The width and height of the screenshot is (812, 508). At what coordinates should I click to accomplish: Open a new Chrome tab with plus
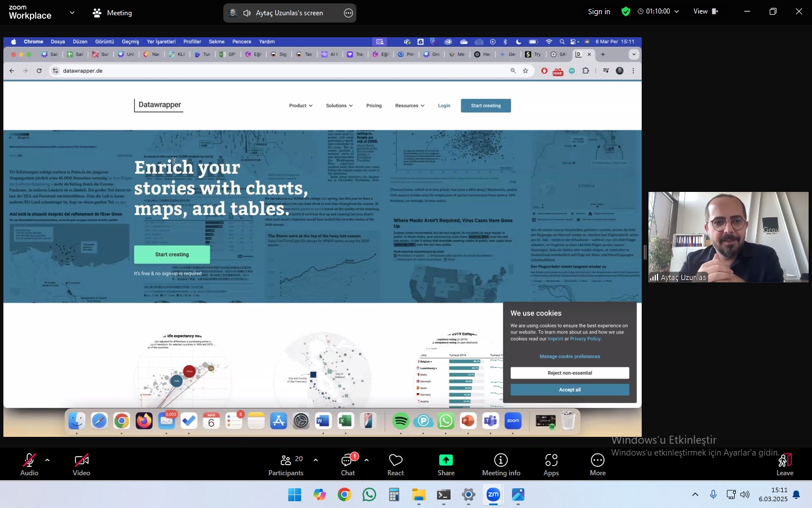pyautogui.click(x=603, y=54)
